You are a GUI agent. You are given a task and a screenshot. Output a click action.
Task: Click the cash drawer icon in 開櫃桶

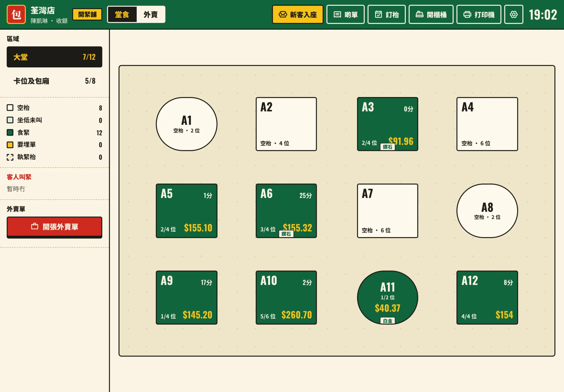click(x=420, y=14)
